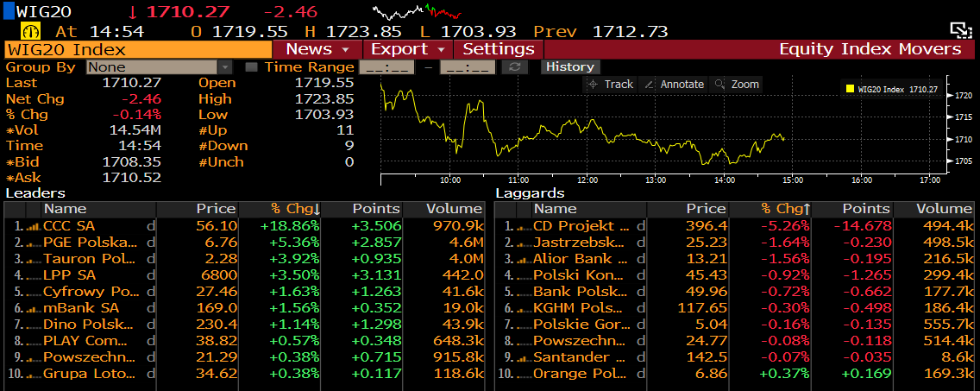Select the Zoom magnifier tool
The height and width of the screenshot is (391, 980).
click(736, 85)
